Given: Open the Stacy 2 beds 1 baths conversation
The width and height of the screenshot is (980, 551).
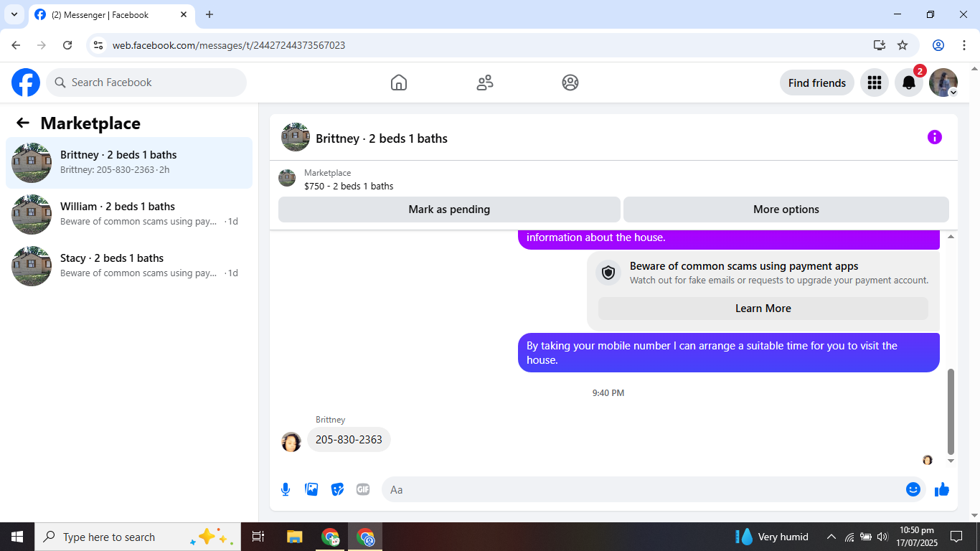Looking at the screenshot, I should [x=129, y=266].
